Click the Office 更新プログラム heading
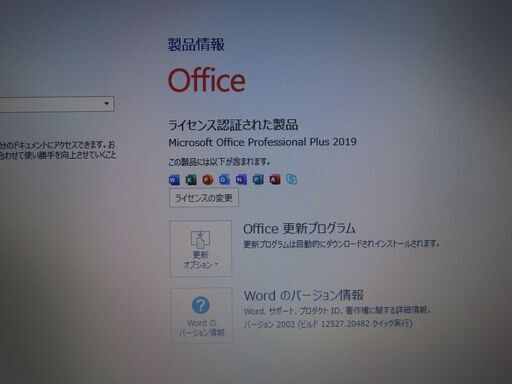Image resolution: width=512 pixels, height=384 pixels. [x=299, y=229]
